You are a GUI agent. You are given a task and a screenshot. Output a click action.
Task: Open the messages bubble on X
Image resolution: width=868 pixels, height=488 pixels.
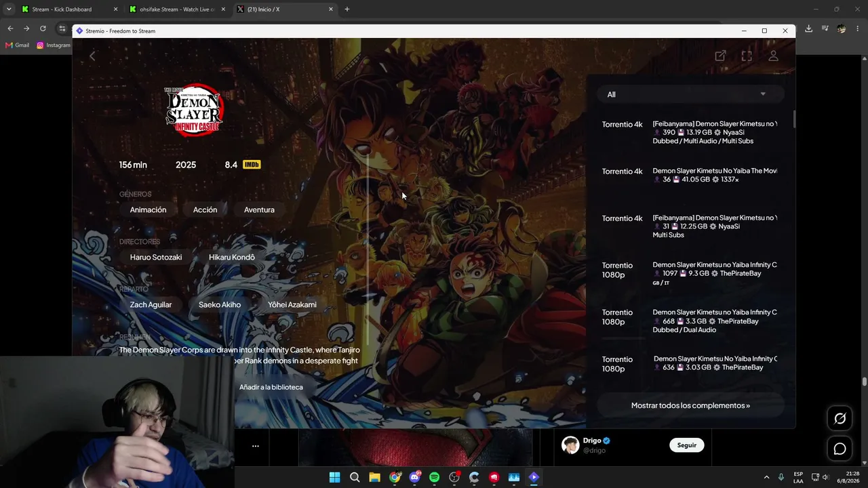tap(840, 449)
